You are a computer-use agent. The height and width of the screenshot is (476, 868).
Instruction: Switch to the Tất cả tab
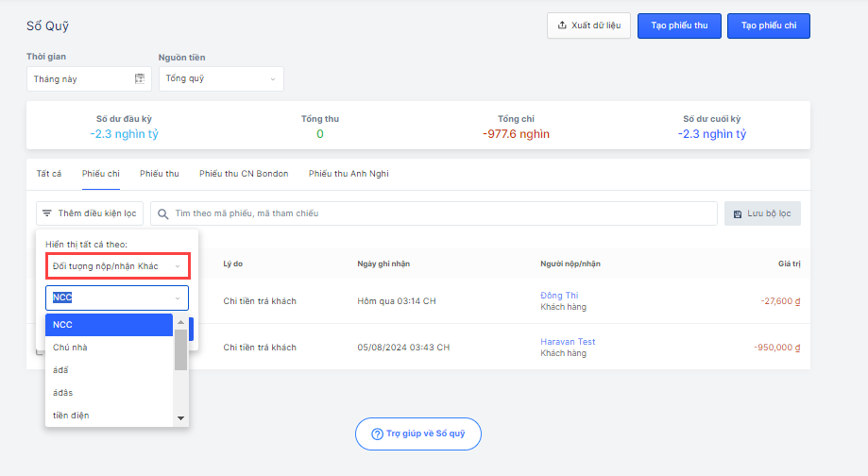click(x=49, y=174)
